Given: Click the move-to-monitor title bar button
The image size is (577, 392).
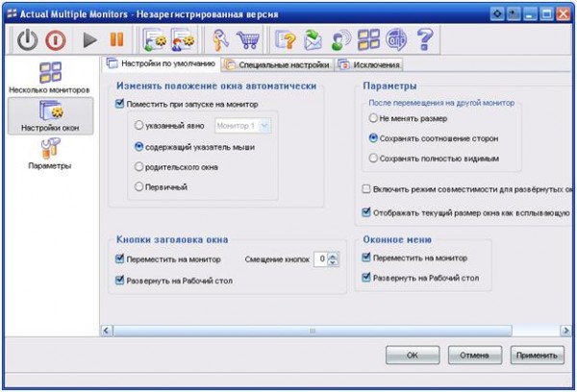Looking at the screenshot, I should tap(514, 14).
